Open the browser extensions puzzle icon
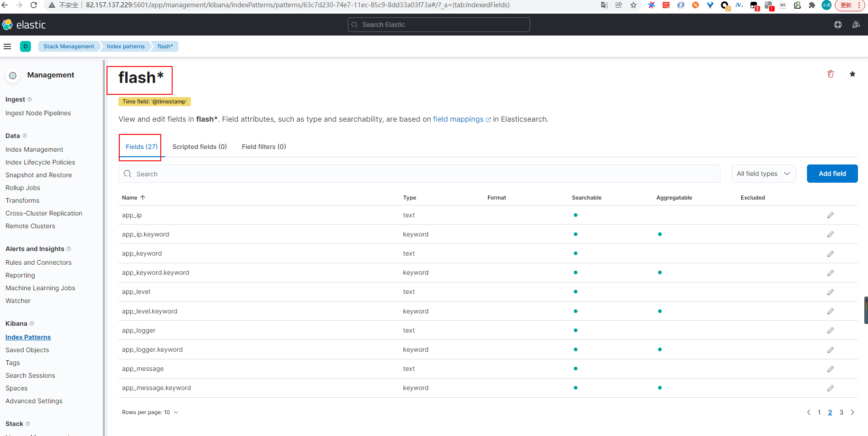Screen dimensions: 868x436 812,5
